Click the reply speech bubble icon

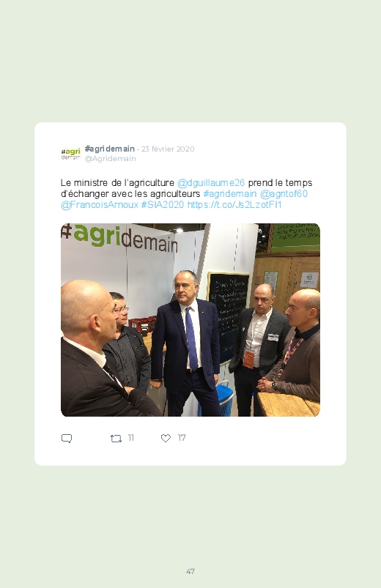pos(67,439)
